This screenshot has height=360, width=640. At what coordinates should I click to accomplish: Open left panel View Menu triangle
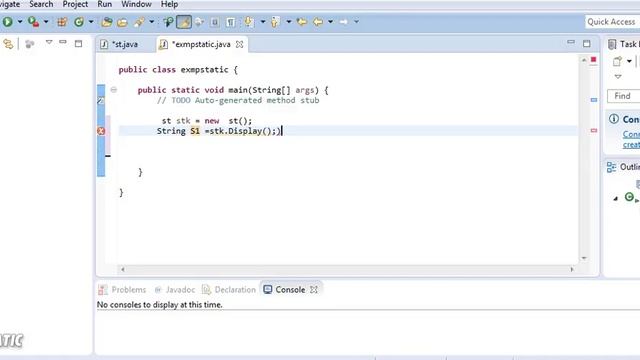click(x=49, y=42)
